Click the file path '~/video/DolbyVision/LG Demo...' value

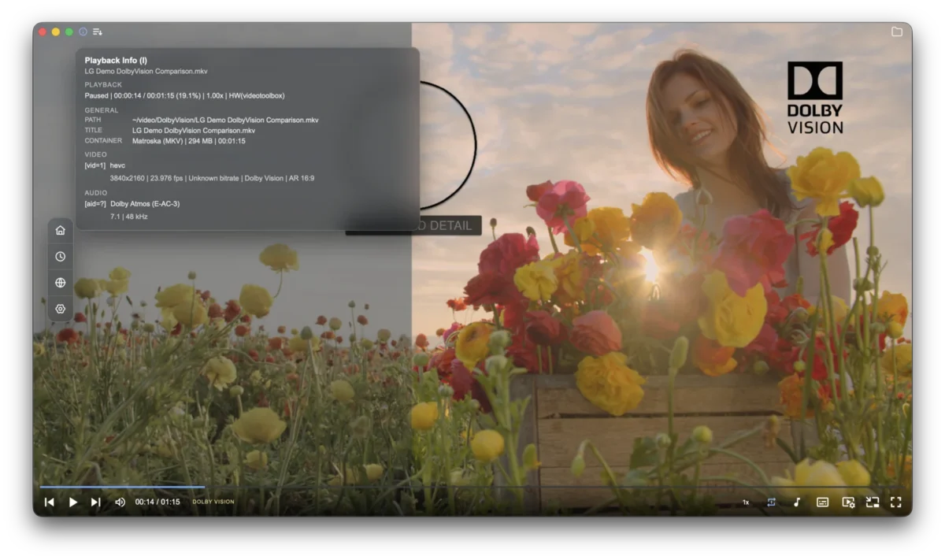click(x=225, y=120)
